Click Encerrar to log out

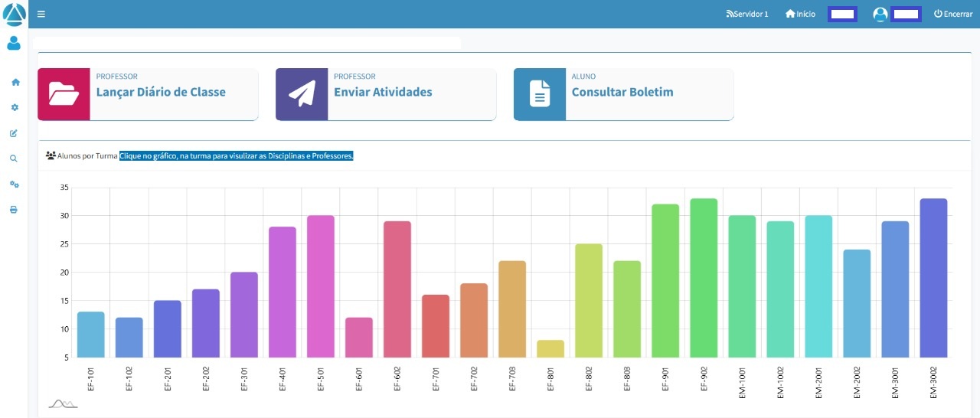tap(952, 14)
